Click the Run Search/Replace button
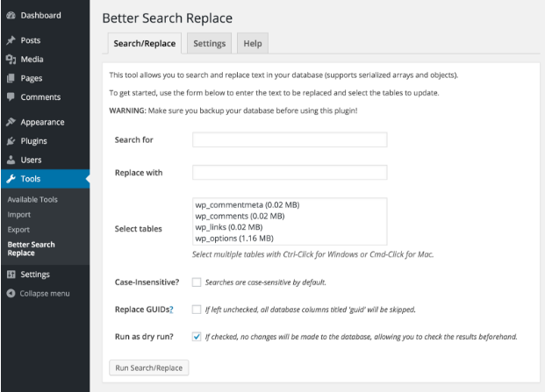Viewport: 545px width, 392px height. pos(149,367)
